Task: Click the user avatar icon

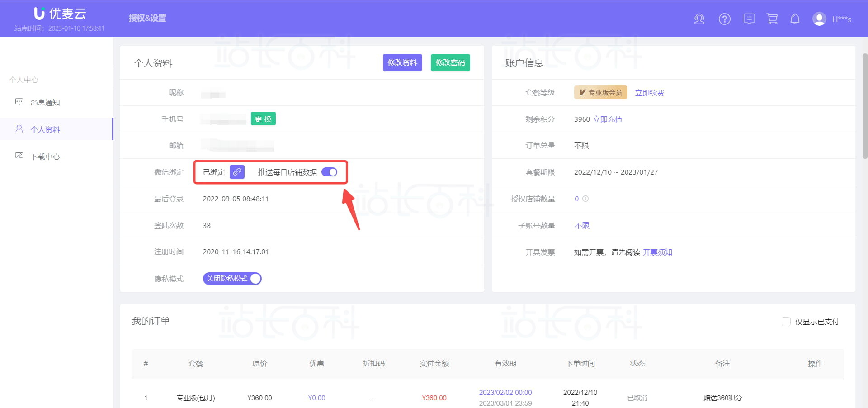Action: [819, 19]
